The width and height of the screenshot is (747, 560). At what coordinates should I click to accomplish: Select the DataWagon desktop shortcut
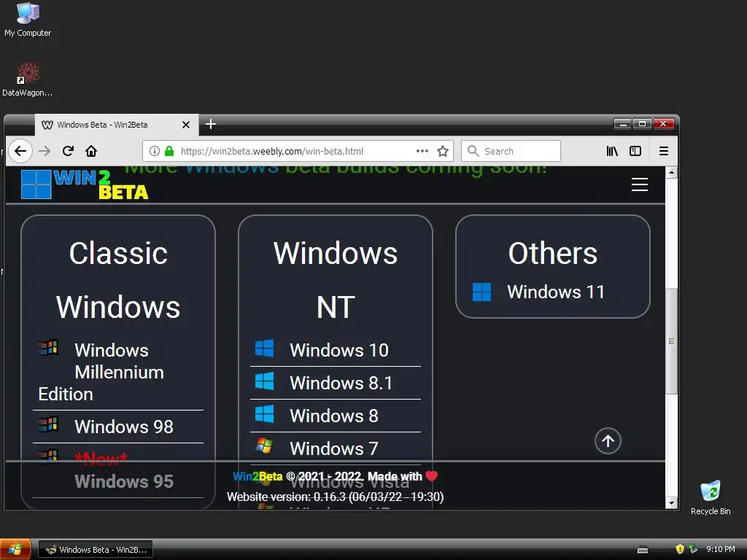click(x=28, y=79)
